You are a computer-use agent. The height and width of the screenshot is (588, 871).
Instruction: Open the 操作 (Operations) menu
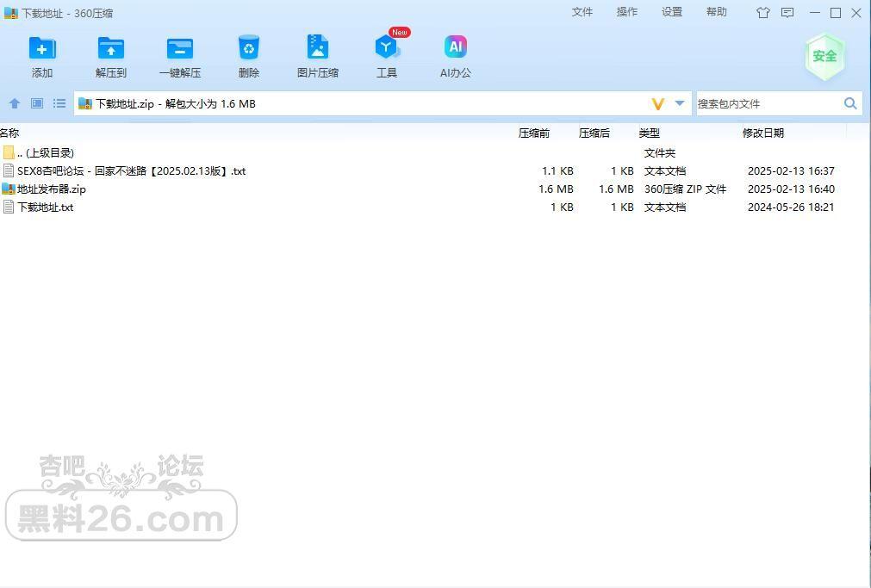tap(627, 12)
